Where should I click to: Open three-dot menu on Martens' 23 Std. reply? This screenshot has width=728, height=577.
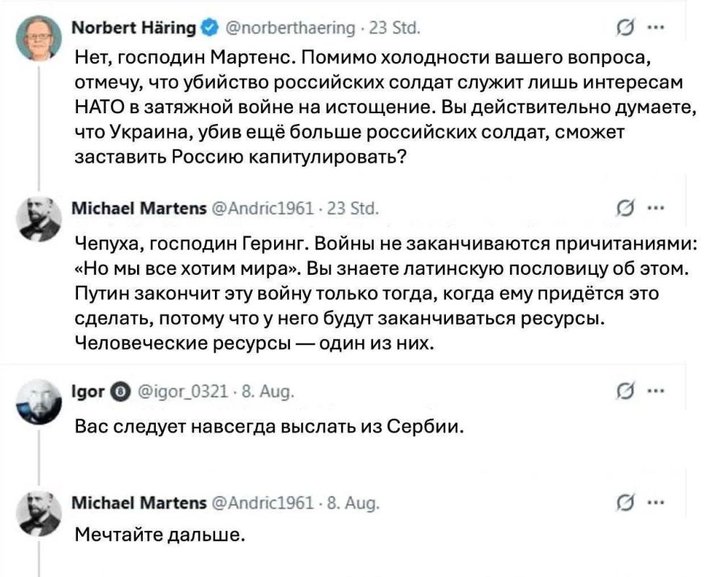656,208
